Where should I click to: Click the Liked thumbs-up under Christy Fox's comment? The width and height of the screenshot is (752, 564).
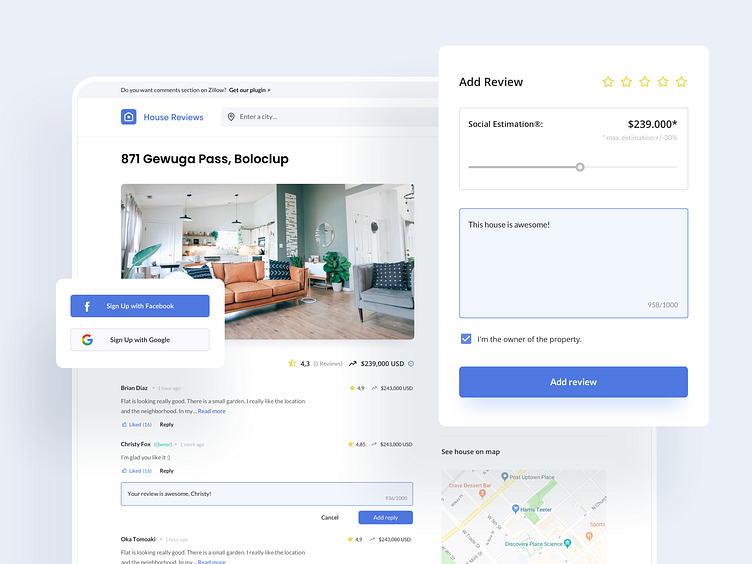coord(124,471)
